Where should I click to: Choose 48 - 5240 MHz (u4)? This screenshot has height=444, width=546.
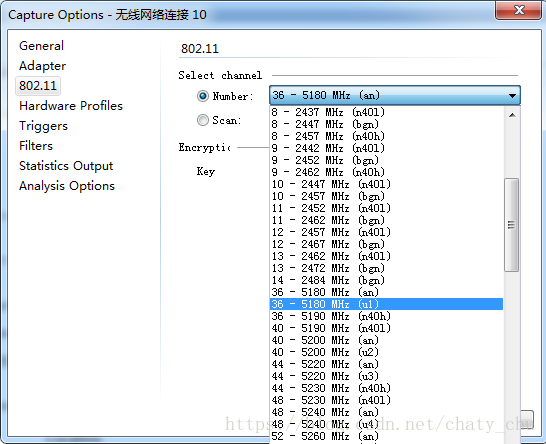[387, 424]
